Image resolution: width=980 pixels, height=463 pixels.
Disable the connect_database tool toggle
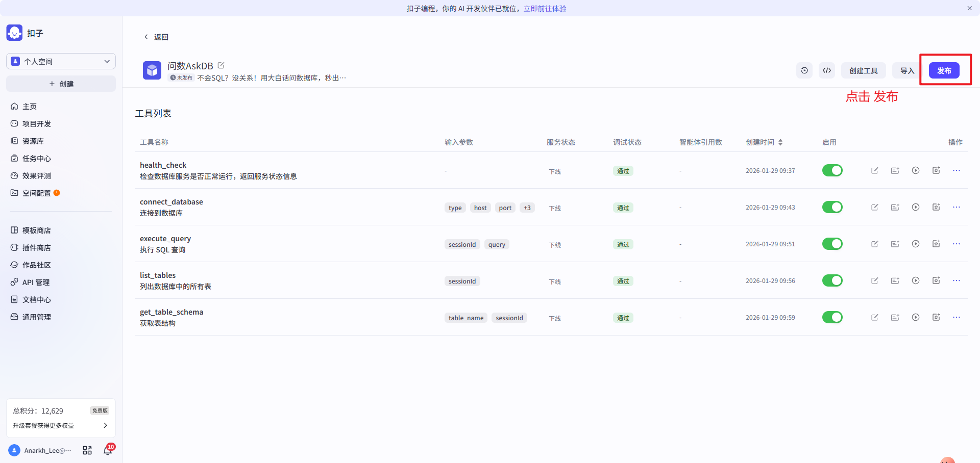[x=832, y=207]
